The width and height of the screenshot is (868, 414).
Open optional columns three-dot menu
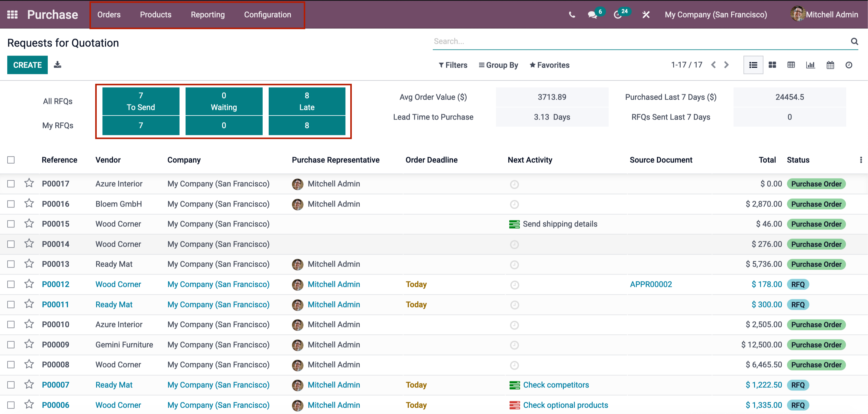point(861,160)
